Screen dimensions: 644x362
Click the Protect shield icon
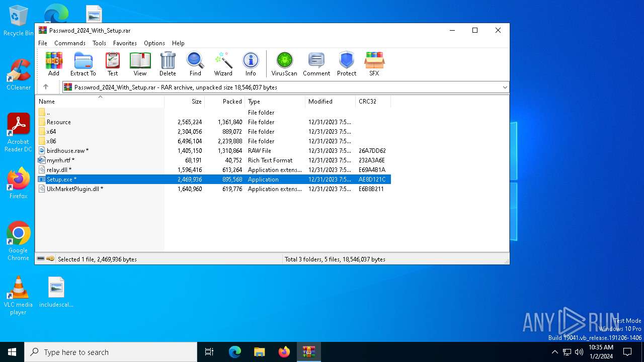347,64
